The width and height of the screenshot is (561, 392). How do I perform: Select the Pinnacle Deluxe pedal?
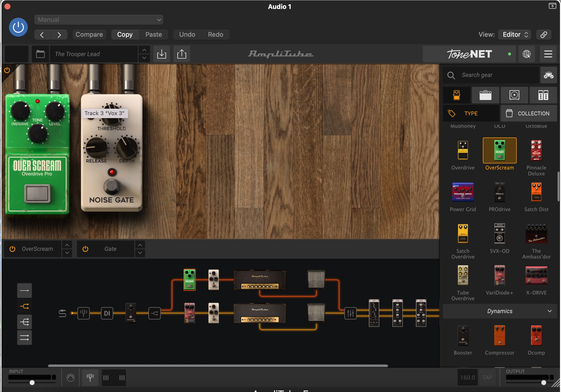(536, 150)
